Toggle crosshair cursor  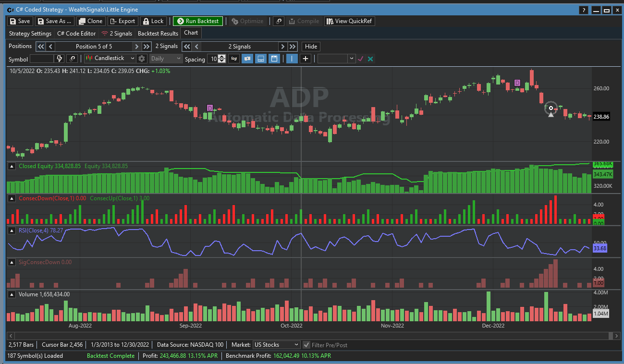[305, 59]
